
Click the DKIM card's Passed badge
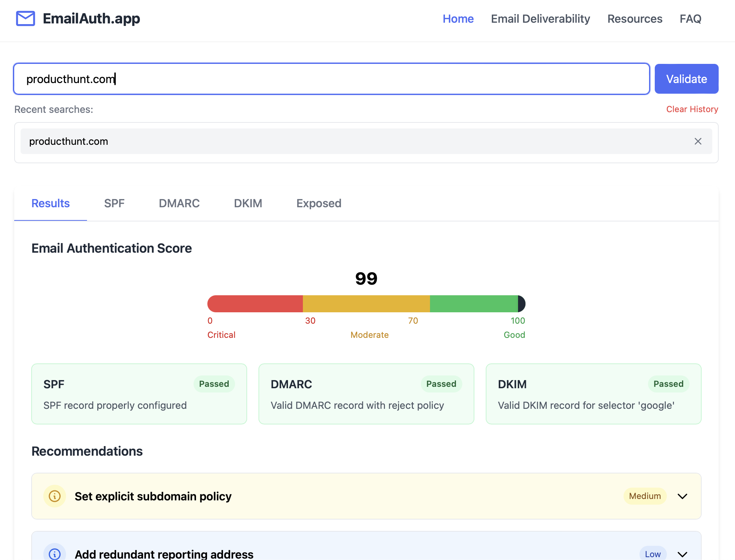click(x=669, y=384)
